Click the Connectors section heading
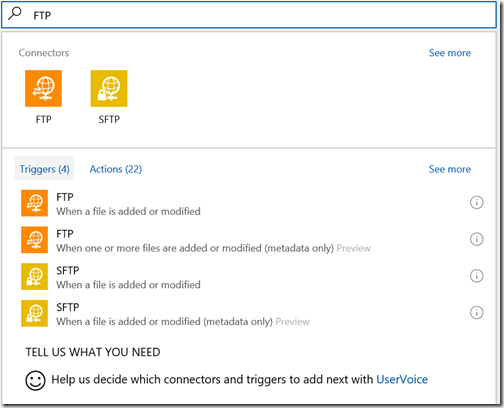This screenshot has width=504, height=408. (44, 53)
